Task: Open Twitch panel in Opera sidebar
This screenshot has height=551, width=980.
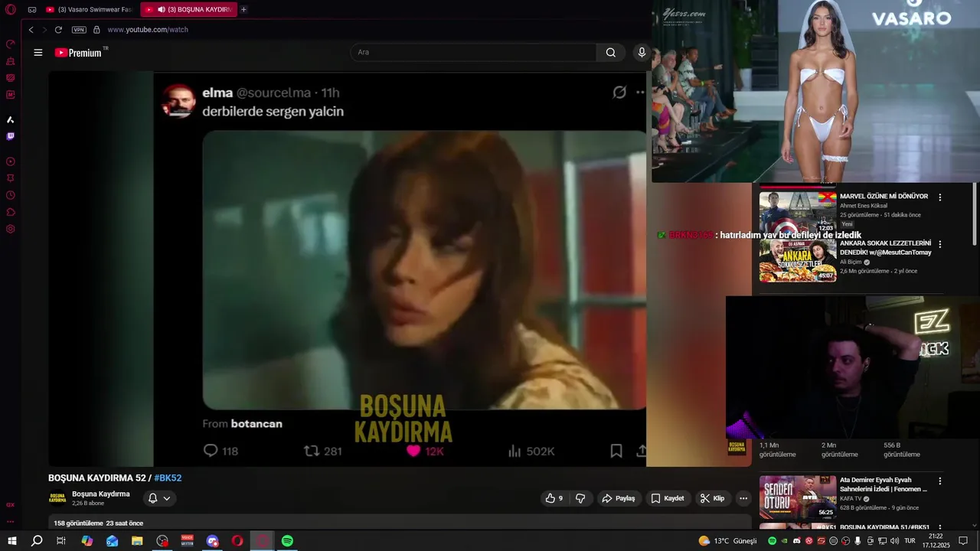Action: click(x=10, y=136)
